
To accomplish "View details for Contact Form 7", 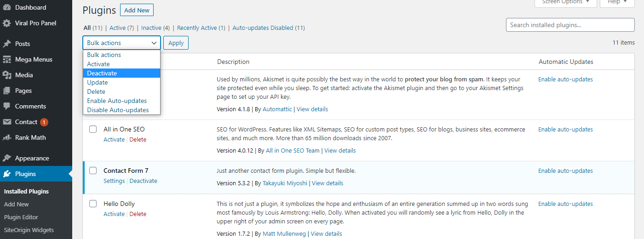I will point(328,183).
